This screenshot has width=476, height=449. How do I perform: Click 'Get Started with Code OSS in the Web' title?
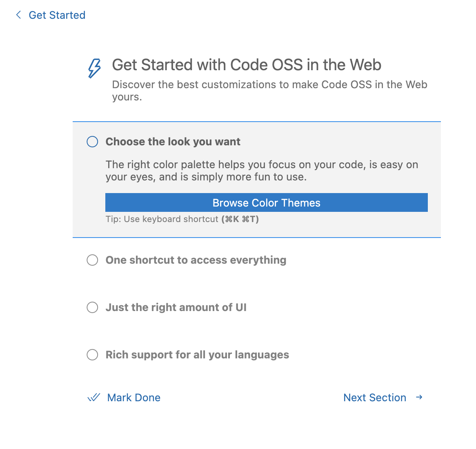point(246,65)
